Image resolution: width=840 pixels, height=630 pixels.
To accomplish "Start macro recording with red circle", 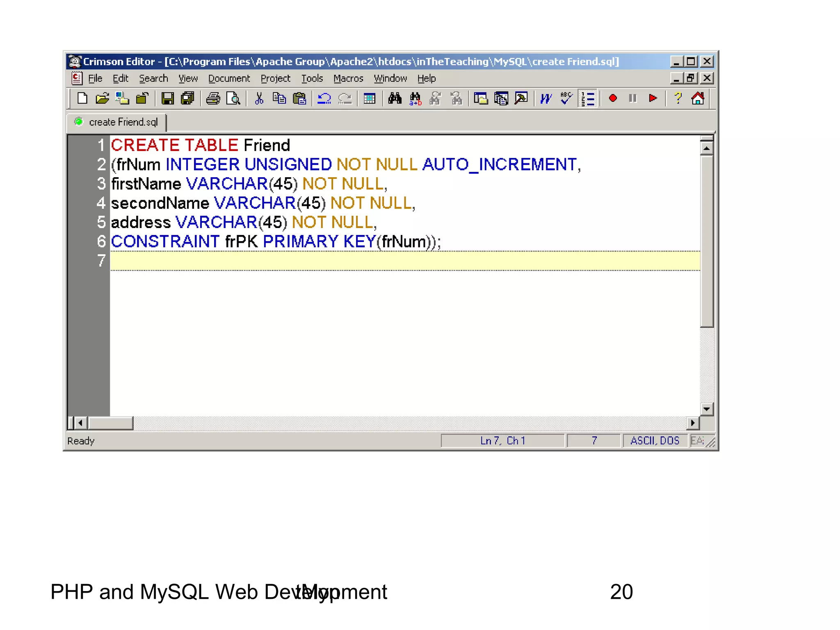I will pos(613,98).
